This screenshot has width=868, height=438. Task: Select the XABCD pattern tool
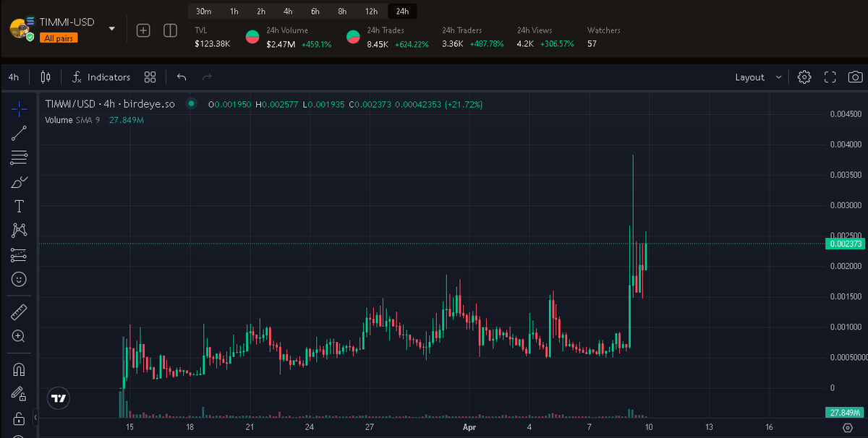tap(18, 230)
